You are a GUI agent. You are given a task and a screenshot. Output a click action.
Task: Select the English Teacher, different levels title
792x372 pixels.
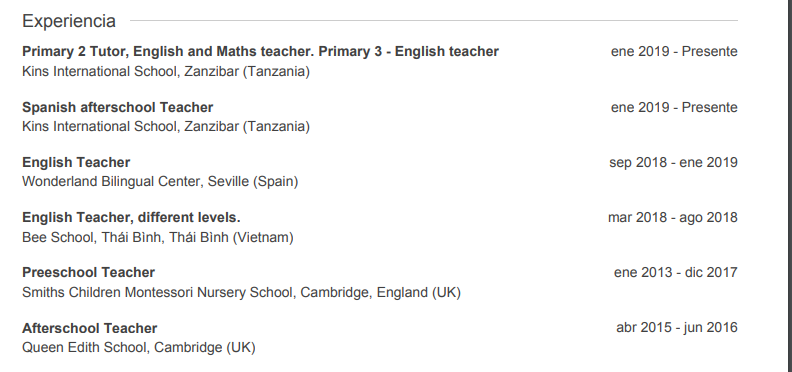pos(131,217)
